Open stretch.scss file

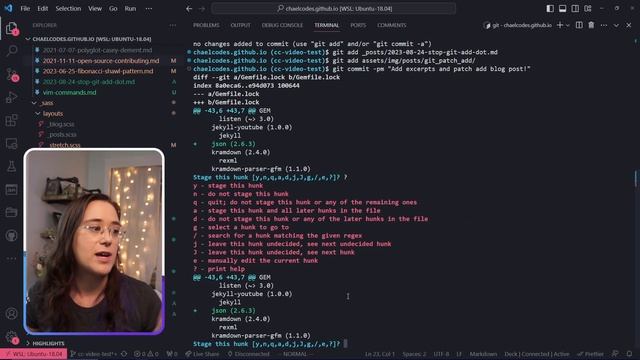64,145
